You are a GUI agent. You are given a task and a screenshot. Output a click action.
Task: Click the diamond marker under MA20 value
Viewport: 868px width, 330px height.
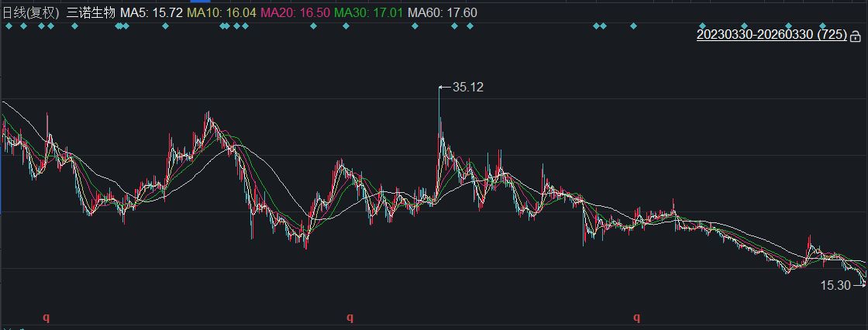click(313, 26)
